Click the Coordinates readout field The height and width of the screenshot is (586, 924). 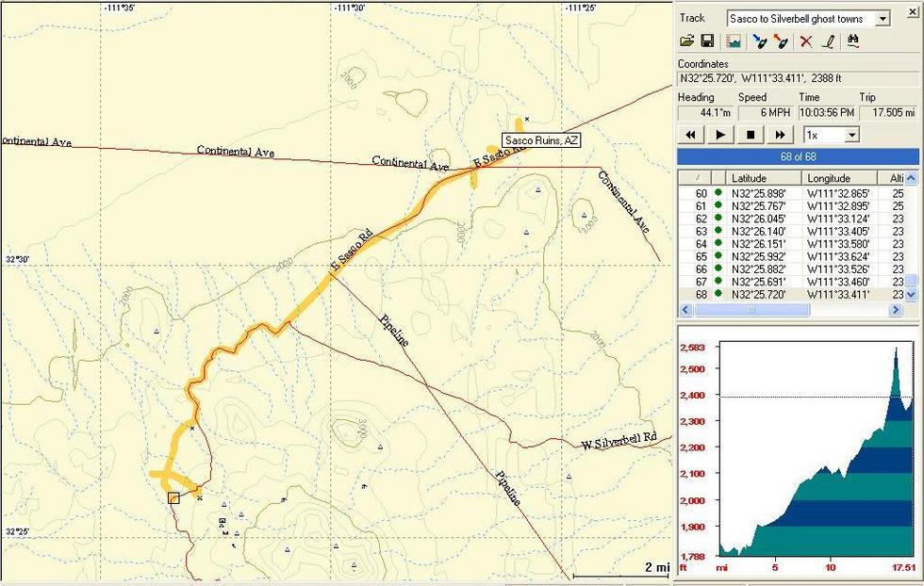tap(798, 78)
